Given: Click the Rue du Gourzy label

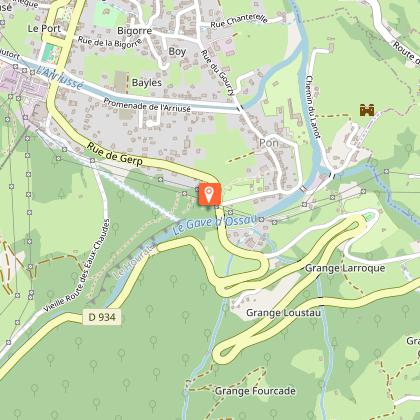Looking at the screenshot, I should coord(218,72).
